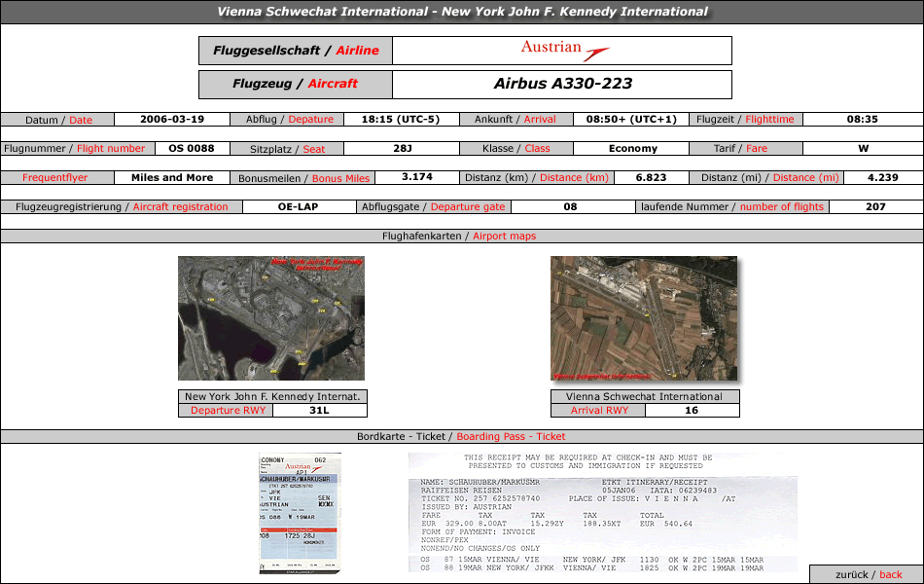Open the Vienna Schwechat airport map thumbnail

tap(643, 318)
